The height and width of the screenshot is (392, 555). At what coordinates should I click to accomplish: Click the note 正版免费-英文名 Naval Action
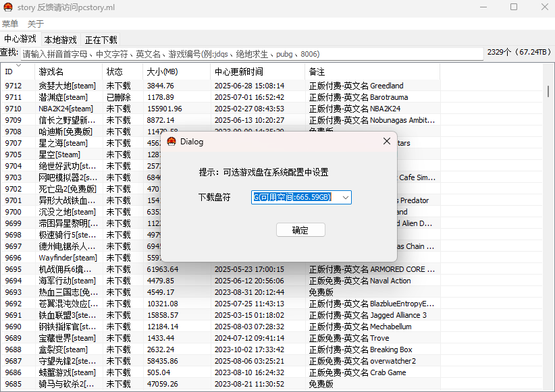tap(360, 281)
